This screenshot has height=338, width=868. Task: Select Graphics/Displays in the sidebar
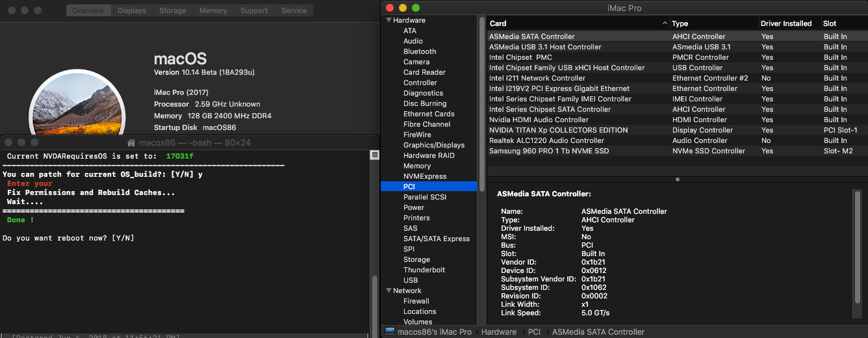coord(434,145)
